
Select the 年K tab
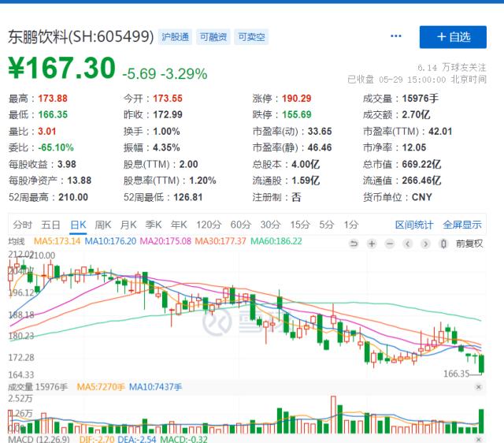[x=179, y=225]
